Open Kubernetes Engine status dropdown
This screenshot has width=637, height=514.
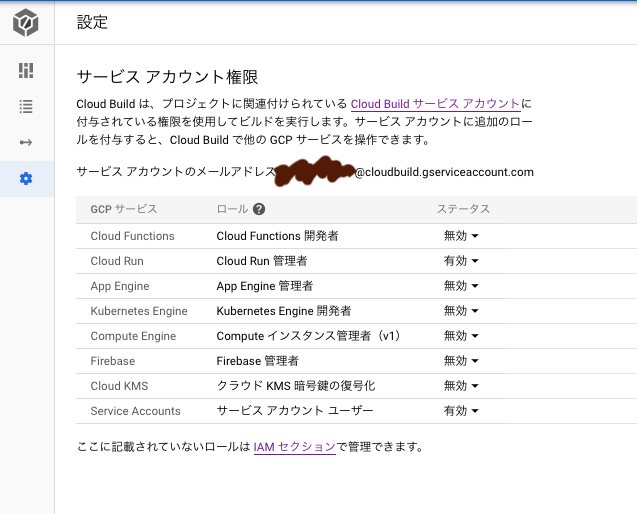coord(461,311)
